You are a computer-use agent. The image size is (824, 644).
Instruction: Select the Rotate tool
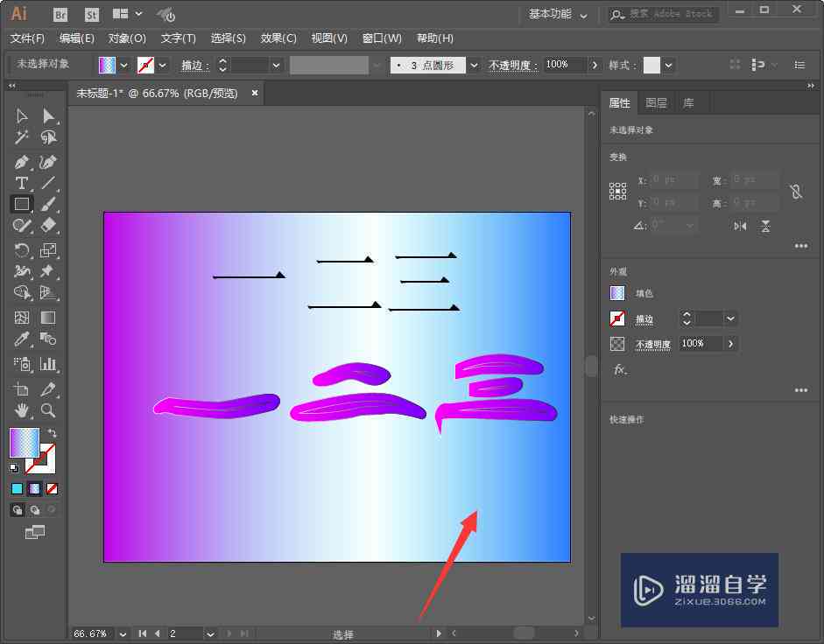[x=22, y=250]
